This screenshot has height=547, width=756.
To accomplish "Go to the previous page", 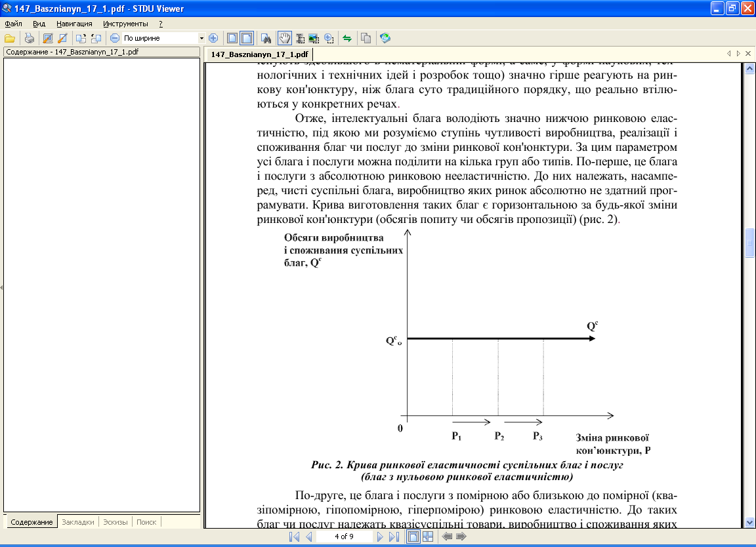I will (309, 537).
